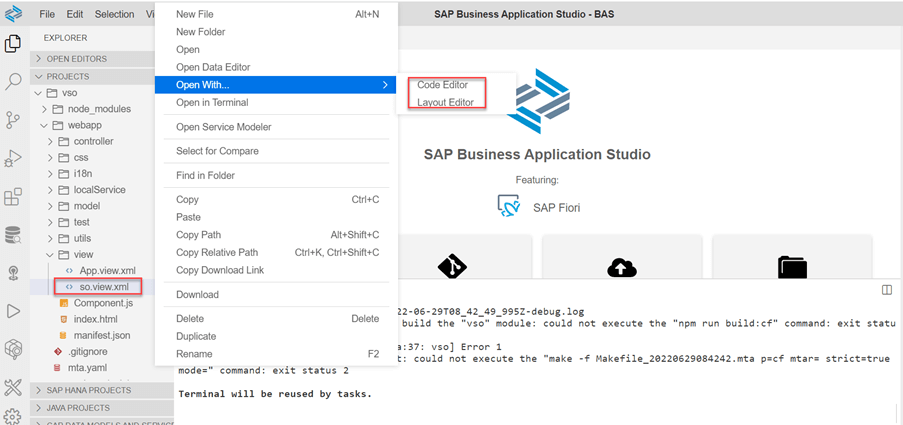Expand the test folder
903x425 pixels.
[x=50, y=222]
